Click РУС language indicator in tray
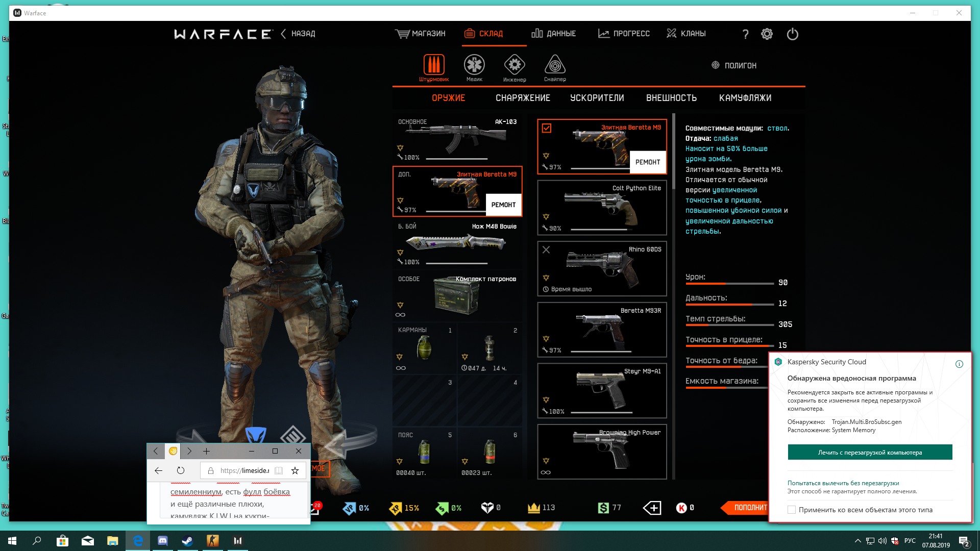Screen dimensions: 980x551 [910, 541]
